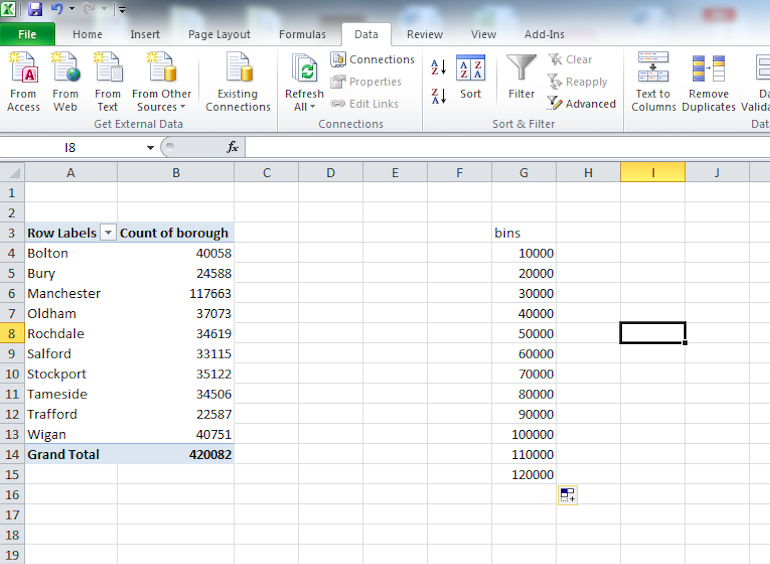
Task: Open the Page Layout tab
Action: [x=219, y=34]
